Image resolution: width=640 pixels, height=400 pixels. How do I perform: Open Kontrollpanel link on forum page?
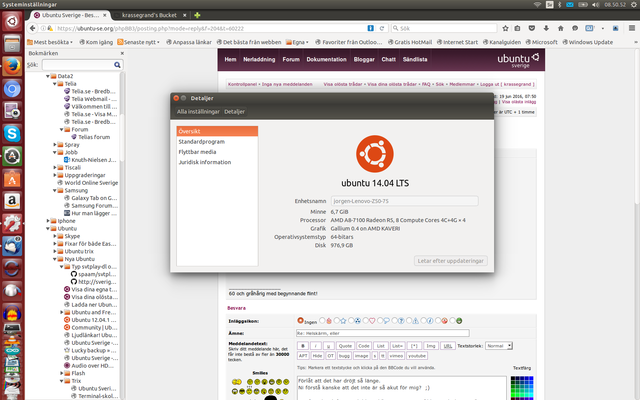(x=242, y=84)
